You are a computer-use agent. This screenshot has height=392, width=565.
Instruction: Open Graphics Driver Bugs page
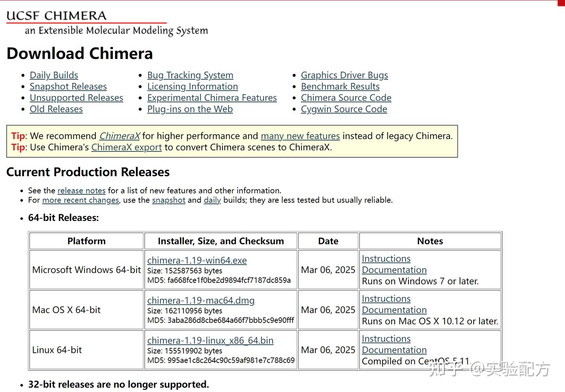344,75
